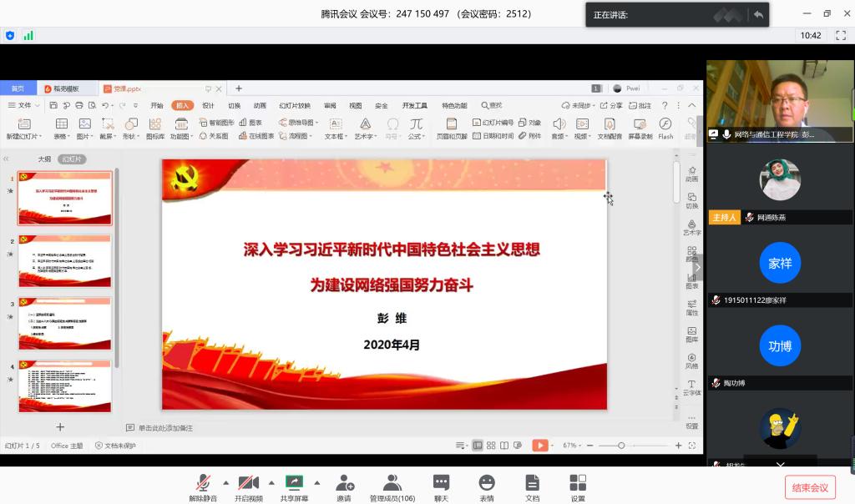This screenshot has height=504, width=855.
Task: Click the 文本框 text box icon
Action: pyautogui.click(x=336, y=124)
